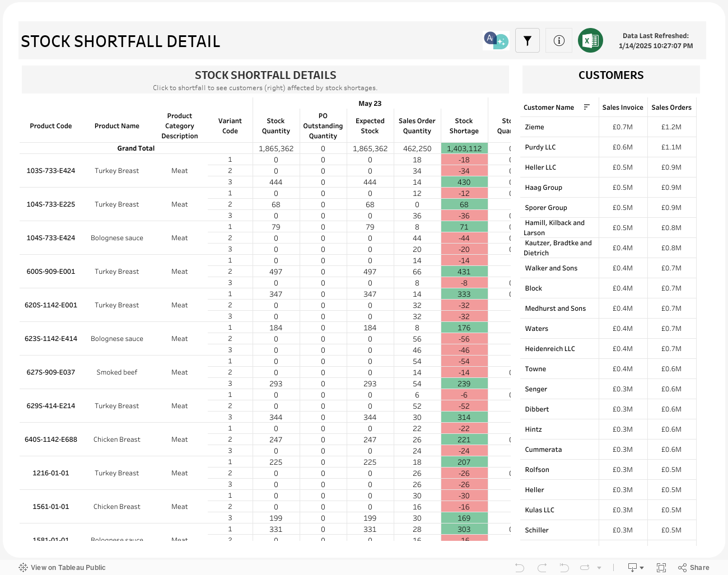Click the Bolognese sauce name for 104S-733-E424
728x575 pixels.
(117, 238)
